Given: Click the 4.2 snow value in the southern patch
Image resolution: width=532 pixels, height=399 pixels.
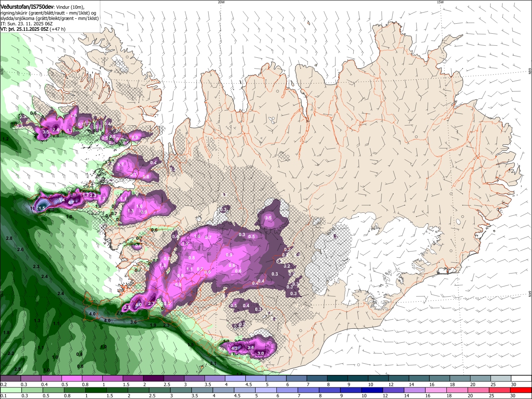Looking at the screenshot, I should pyautogui.click(x=234, y=348).
